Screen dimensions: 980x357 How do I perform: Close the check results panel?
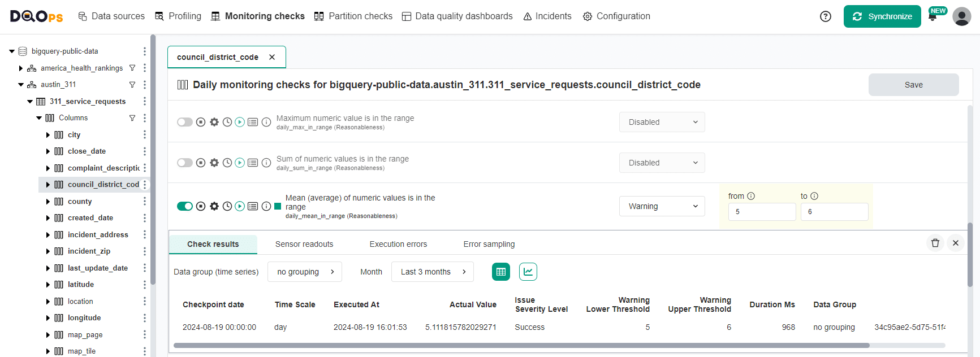coord(956,243)
